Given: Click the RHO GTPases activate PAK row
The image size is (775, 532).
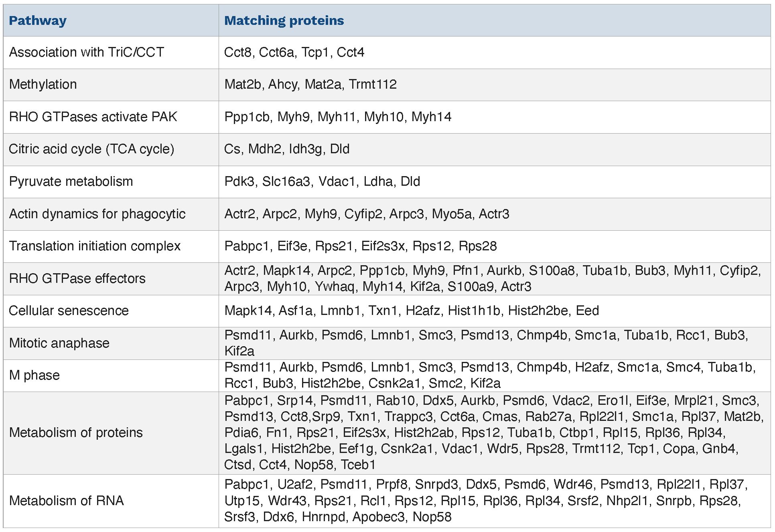Looking at the screenshot, I should [93, 117].
